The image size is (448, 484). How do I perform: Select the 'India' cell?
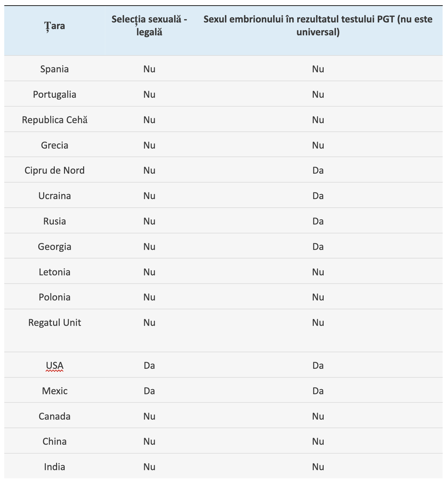[x=55, y=467]
